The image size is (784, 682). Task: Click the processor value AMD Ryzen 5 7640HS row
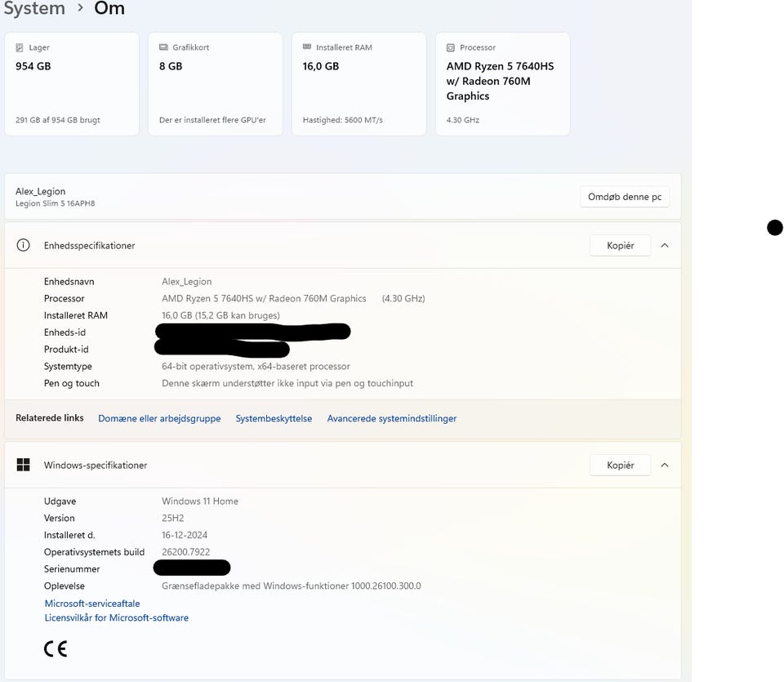click(293, 298)
